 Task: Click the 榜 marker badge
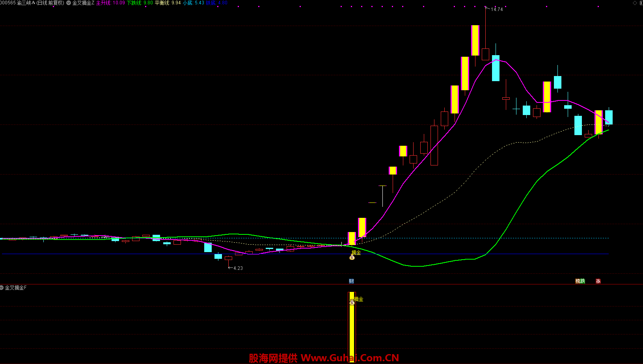click(578, 281)
